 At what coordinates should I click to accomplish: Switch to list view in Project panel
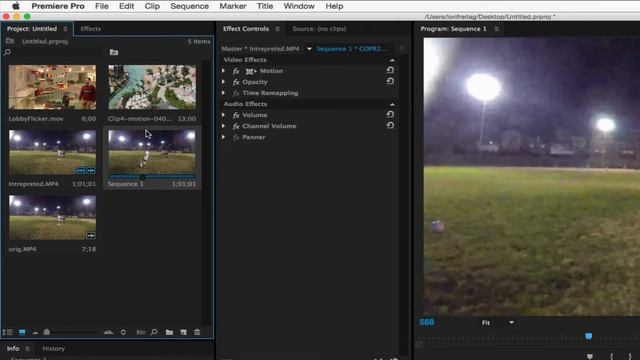8,333
